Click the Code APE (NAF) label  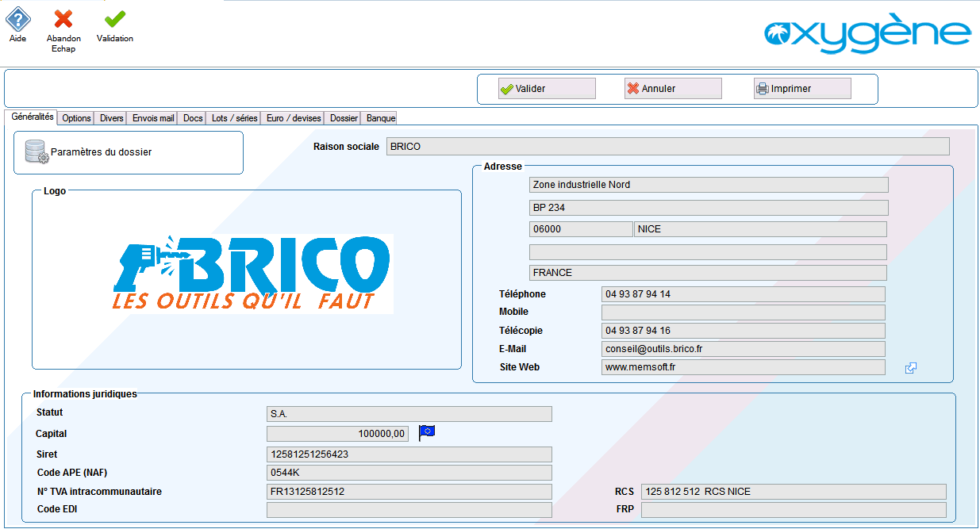pyautogui.click(x=72, y=473)
